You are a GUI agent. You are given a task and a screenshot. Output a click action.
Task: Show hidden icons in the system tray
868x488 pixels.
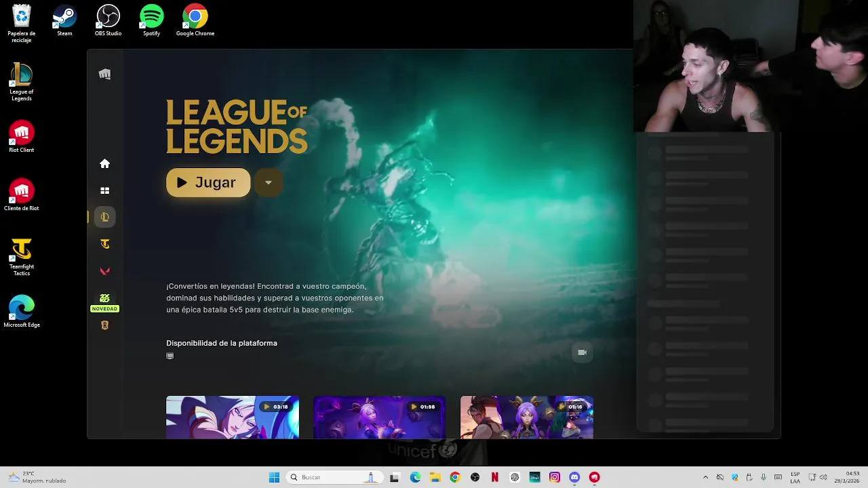point(705,477)
